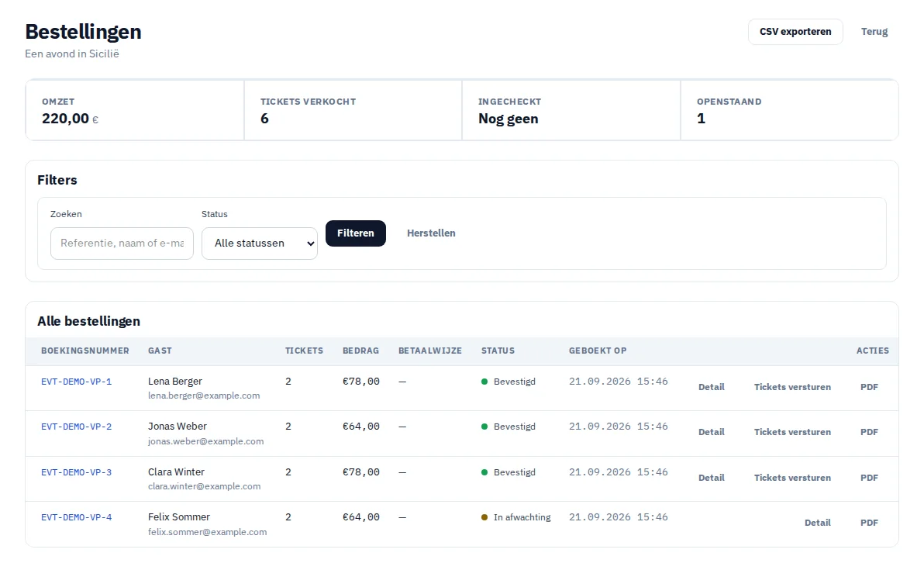Image resolution: width=924 pixels, height=570 pixels.
Task: Download PDF for Clara Winter's order
Action: (869, 478)
